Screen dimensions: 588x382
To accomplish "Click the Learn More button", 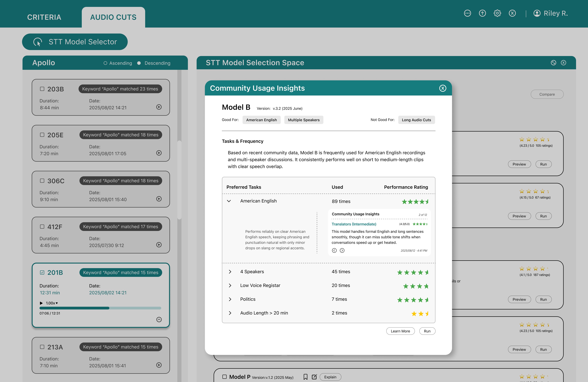I will point(400,331).
